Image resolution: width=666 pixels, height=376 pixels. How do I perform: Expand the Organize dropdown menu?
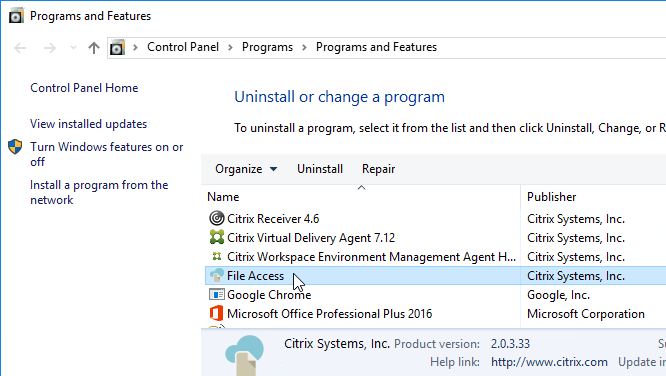(246, 169)
